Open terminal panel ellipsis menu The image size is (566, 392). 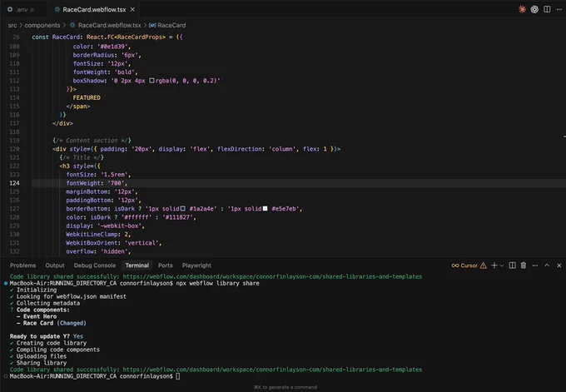(x=535, y=265)
